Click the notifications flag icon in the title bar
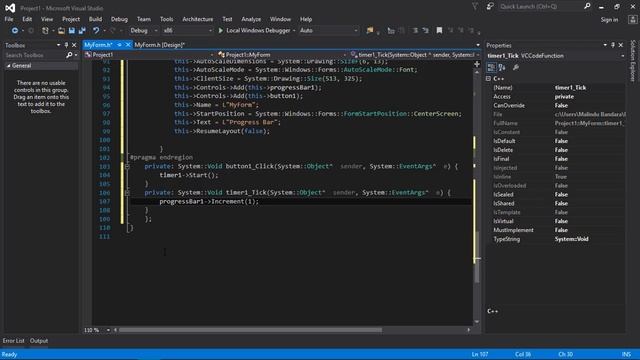 [x=475, y=7]
